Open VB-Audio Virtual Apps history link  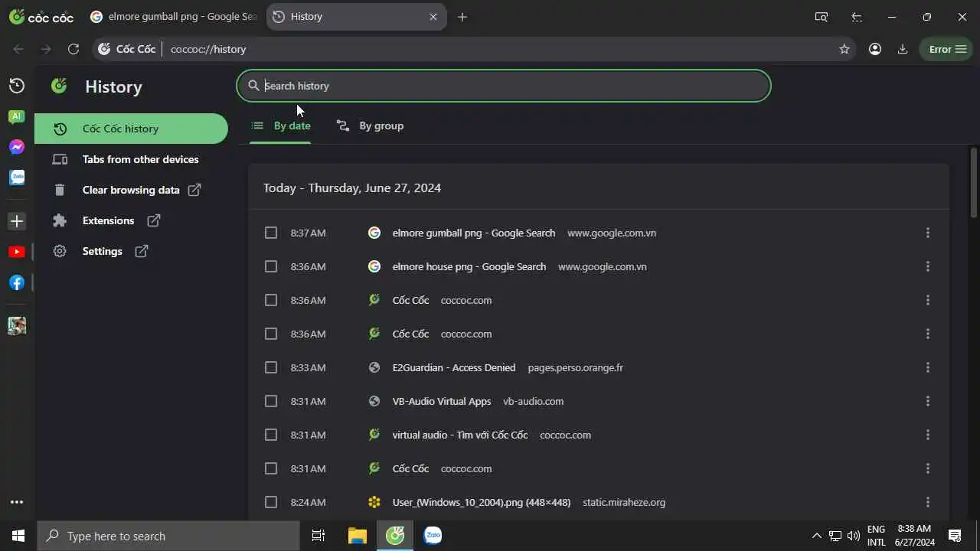(x=442, y=401)
